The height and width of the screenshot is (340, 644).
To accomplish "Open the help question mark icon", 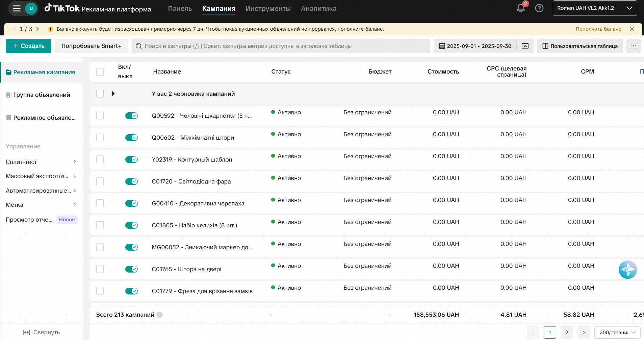I will pos(539,8).
